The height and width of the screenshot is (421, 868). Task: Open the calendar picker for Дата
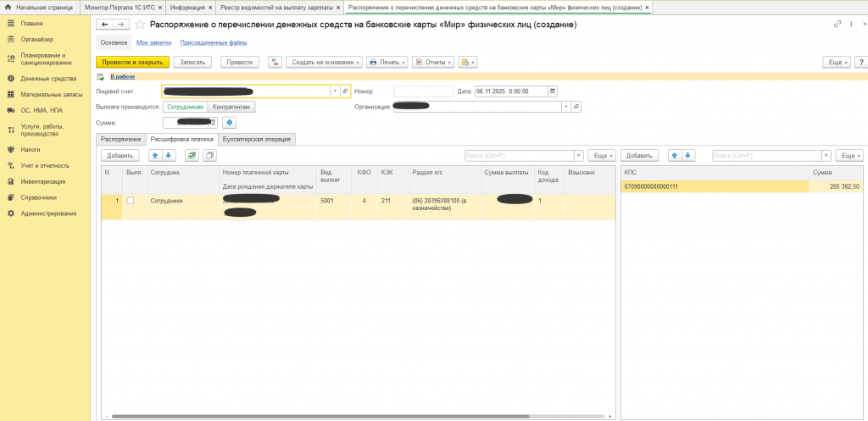point(553,91)
